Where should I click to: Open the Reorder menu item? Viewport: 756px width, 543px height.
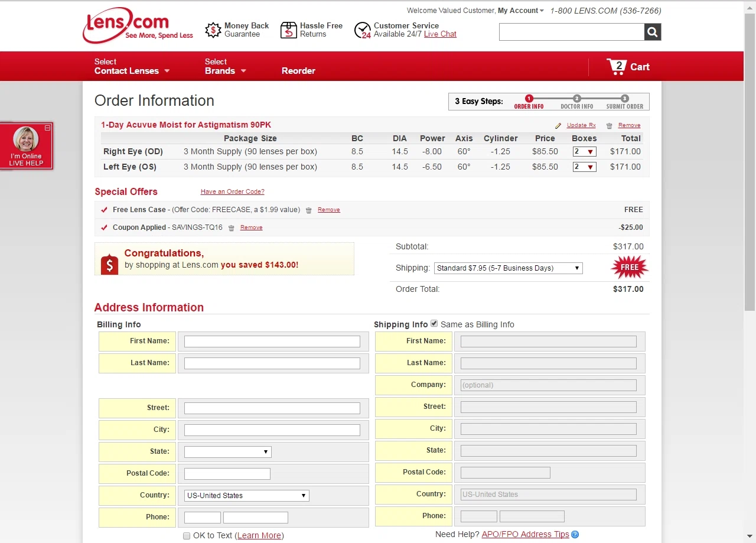(x=298, y=71)
